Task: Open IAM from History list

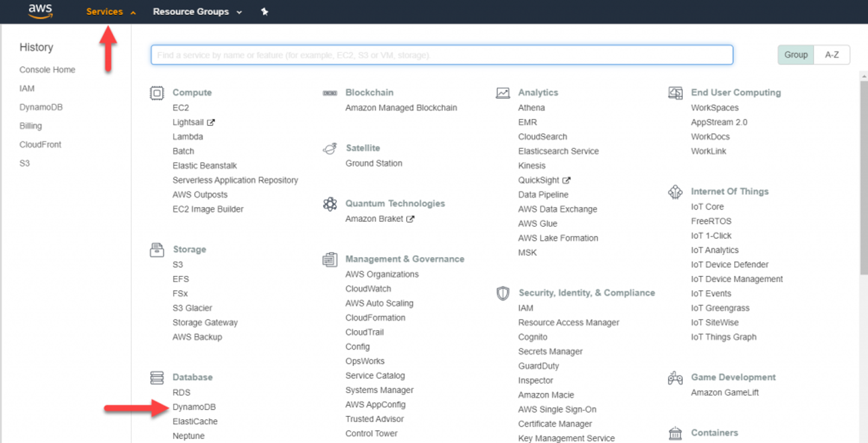Action: click(x=27, y=88)
